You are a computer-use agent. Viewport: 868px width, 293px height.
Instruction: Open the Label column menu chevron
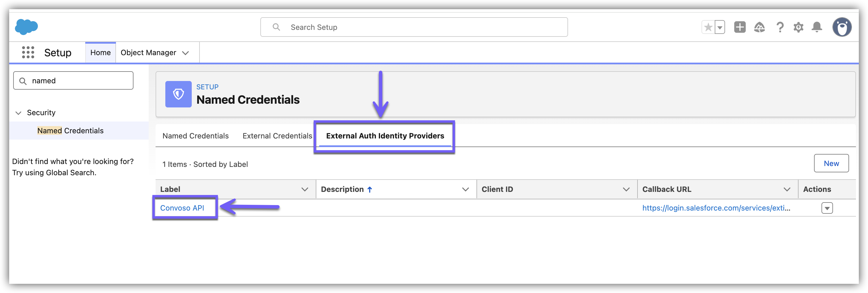click(x=305, y=190)
